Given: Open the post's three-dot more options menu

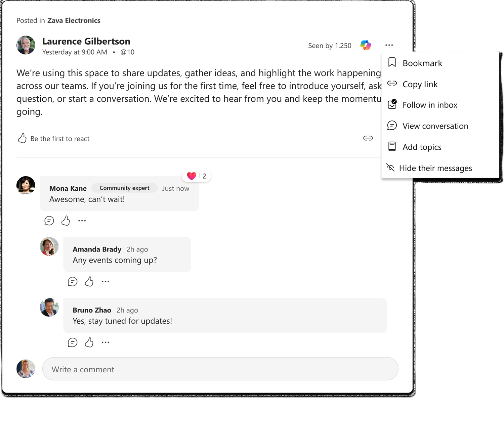Looking at the screenshot, I should click(389, 45).
